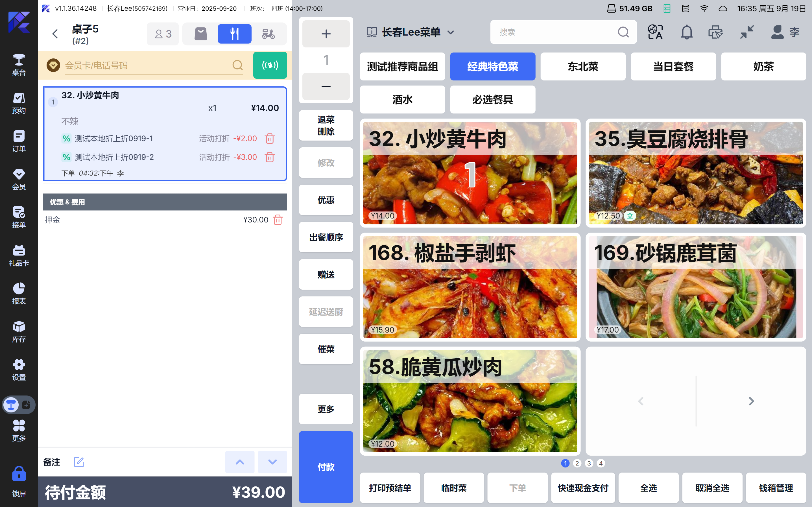Click the edit icon next to 备注
Viewport: 812px width, 507px height.
79,462
